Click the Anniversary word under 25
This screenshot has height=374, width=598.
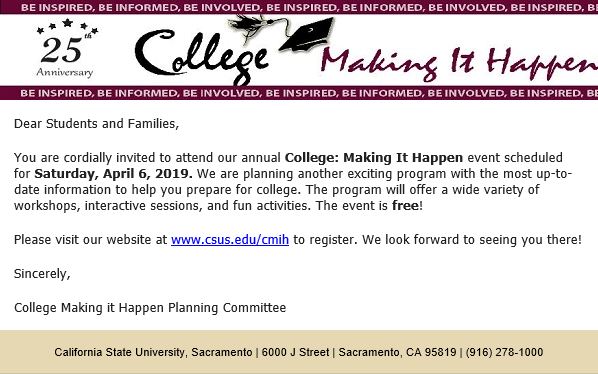65,72
